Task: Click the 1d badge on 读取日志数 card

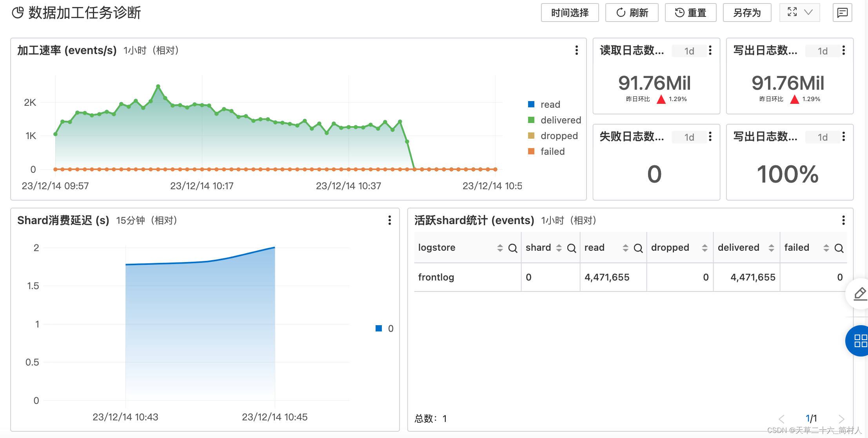Action: (689, 51)
